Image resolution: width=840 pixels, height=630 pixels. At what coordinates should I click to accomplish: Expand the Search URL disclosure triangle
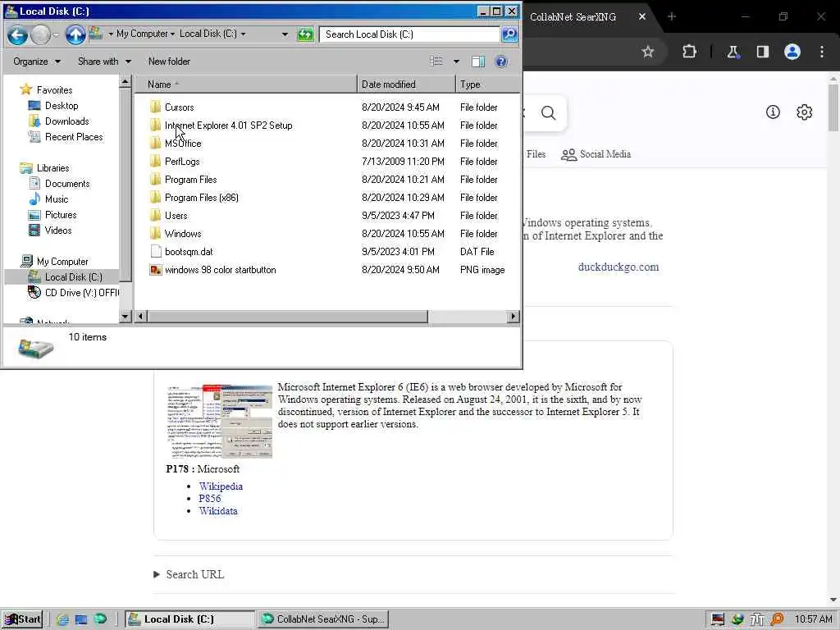coord(157,574)
